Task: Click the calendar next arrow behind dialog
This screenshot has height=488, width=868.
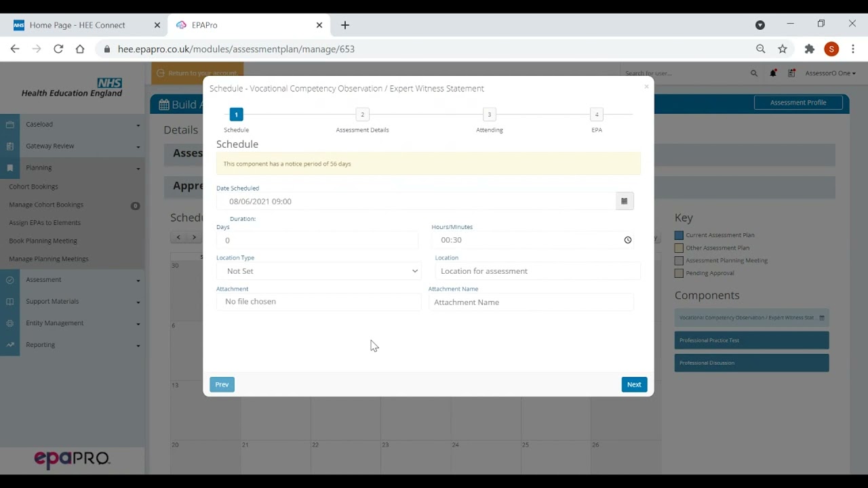Action: 194,237
